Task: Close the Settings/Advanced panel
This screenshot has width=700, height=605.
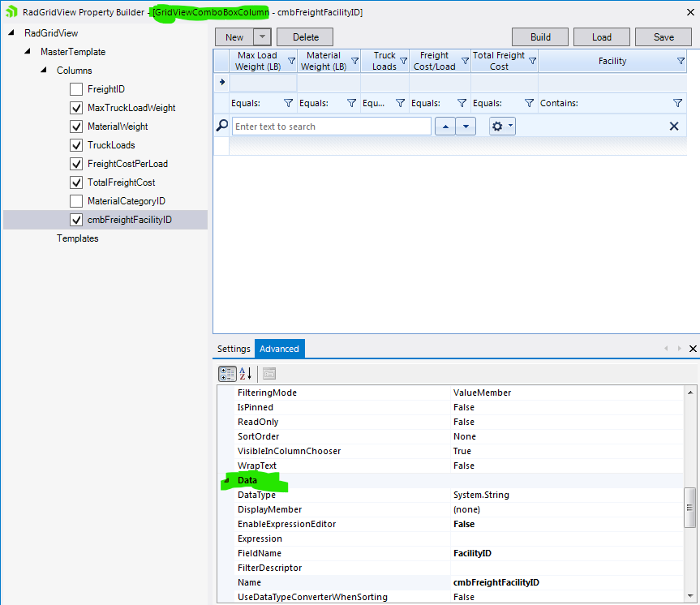Action: pos(693,349)
